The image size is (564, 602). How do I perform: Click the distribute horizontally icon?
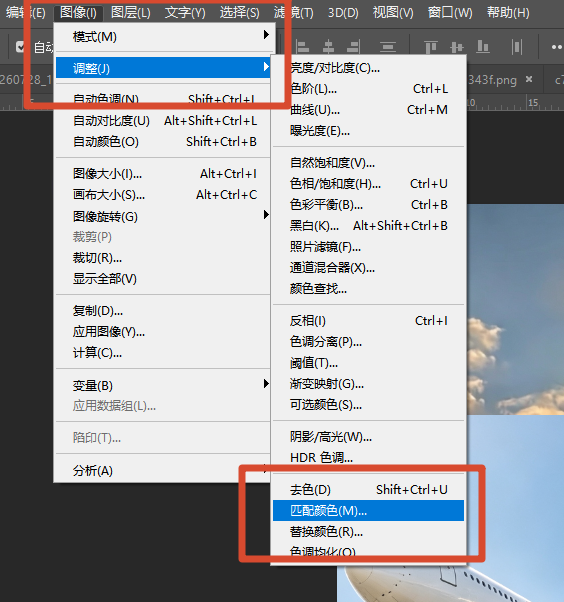pos(517,47)
